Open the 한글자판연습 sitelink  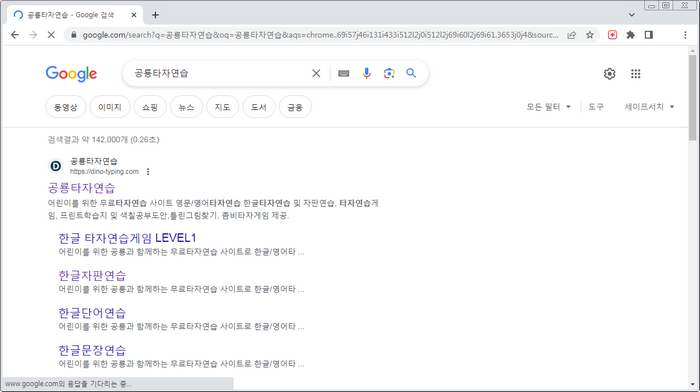point(92,275)
